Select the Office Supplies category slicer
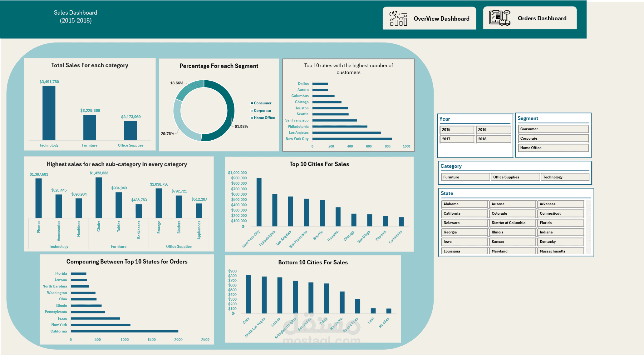Screen dimensions: 644x355 (515, 177)
